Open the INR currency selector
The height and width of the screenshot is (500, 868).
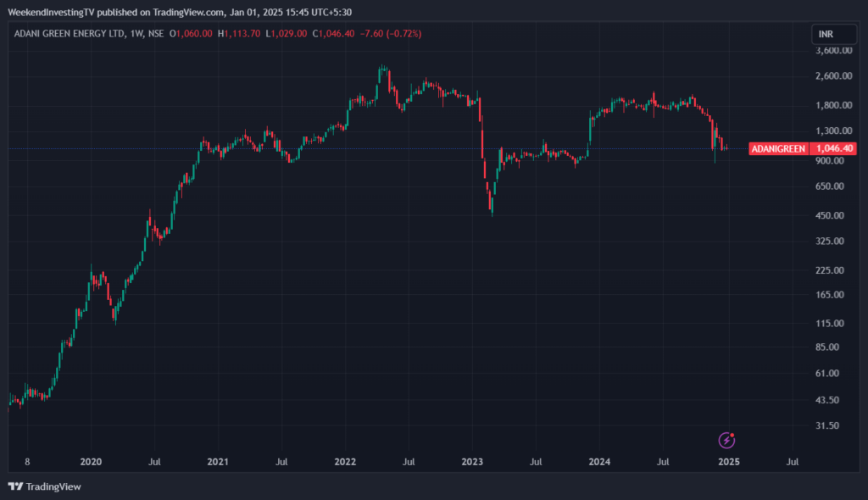pos(834,35)
